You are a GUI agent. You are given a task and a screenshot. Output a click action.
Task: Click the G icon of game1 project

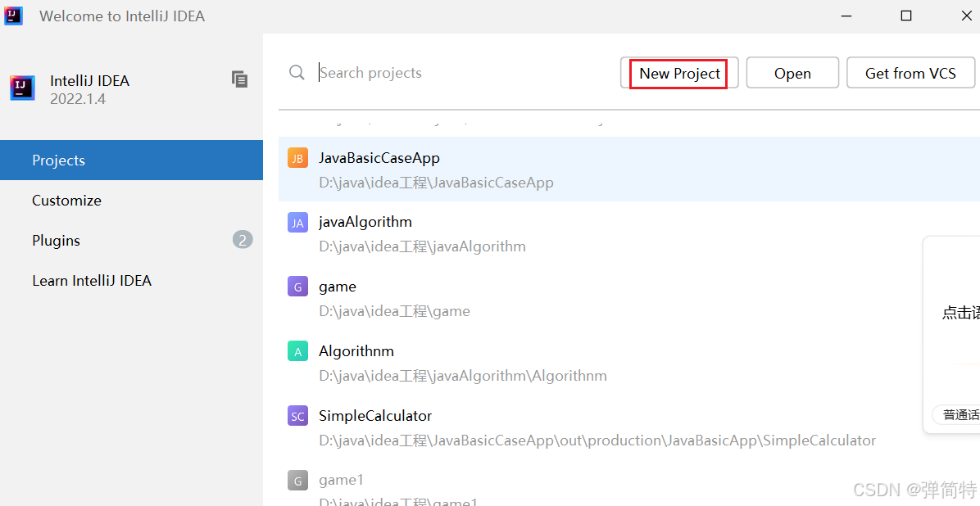pos(297,481)
